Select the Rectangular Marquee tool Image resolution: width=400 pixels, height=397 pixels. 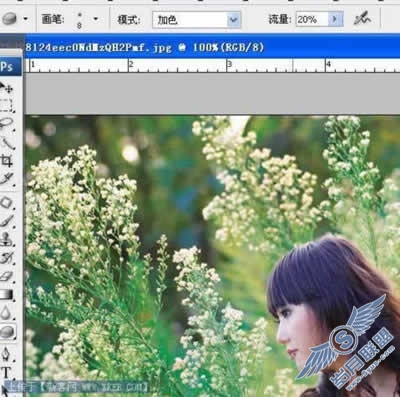pos(6,105)
